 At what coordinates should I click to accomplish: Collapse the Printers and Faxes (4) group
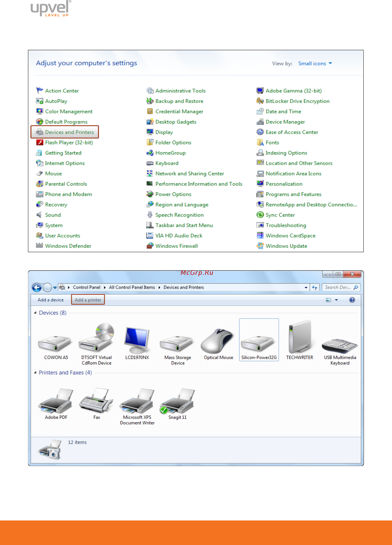(35, 372)
